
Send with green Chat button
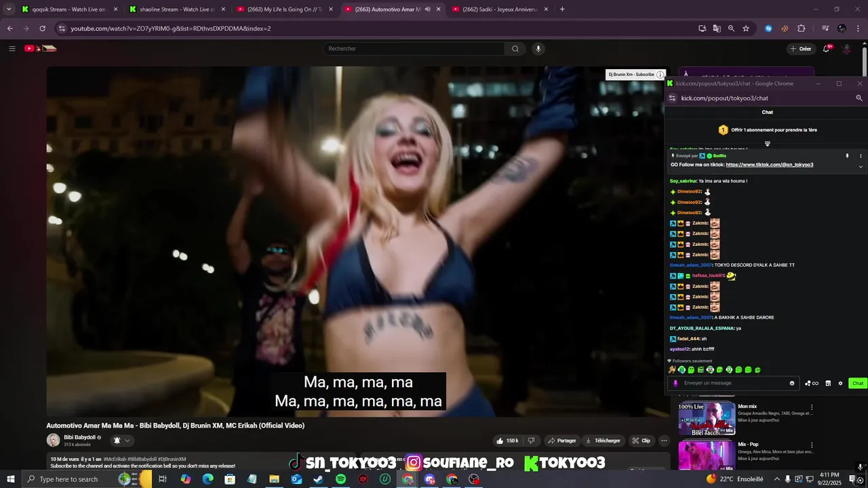[858, 383]
